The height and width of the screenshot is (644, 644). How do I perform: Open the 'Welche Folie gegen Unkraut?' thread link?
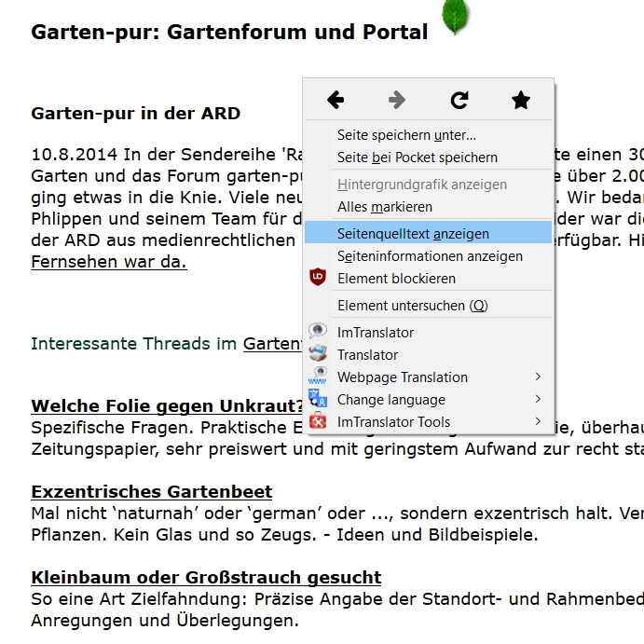168,406
